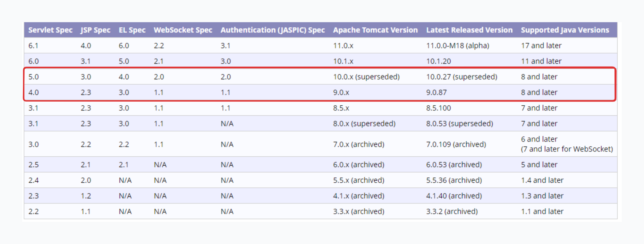Image resolution: width=644 pixels, height=244 pixels.
Task: Click the 4.1.40 (archived) cell
Action: click(454, 196)
